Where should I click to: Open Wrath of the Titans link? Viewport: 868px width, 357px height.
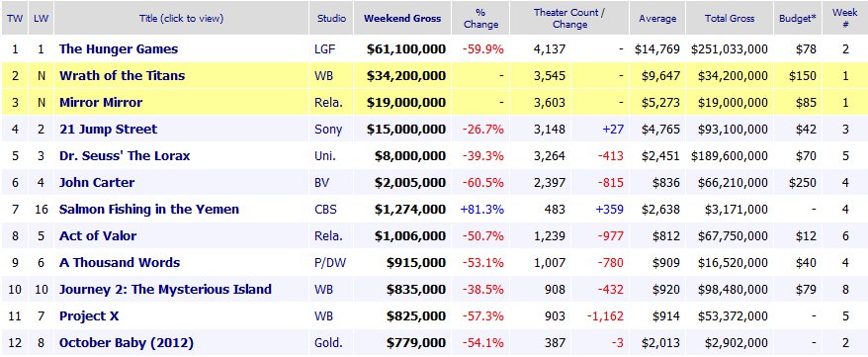pyautogui.click(x=122, y=76)
